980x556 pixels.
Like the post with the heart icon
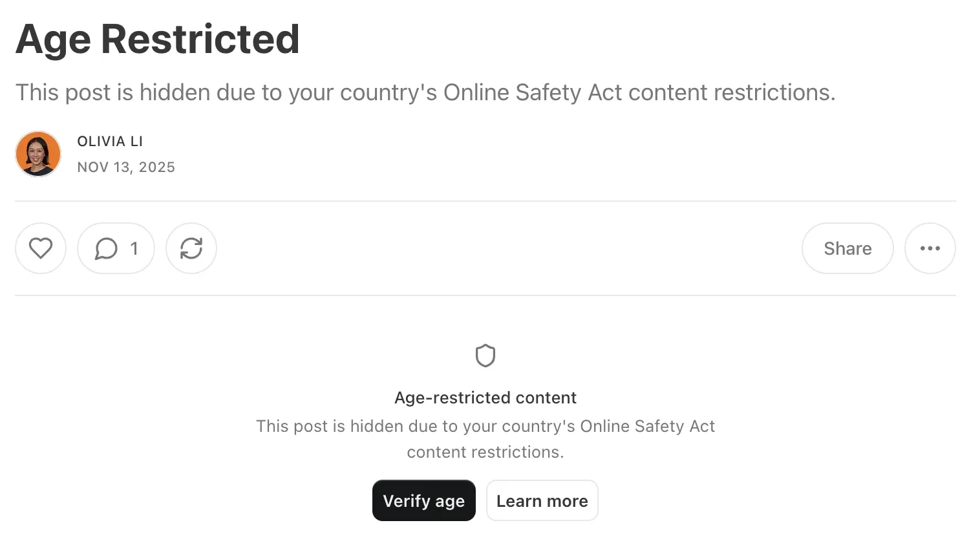pyautogui.click(x=41, y=248)
